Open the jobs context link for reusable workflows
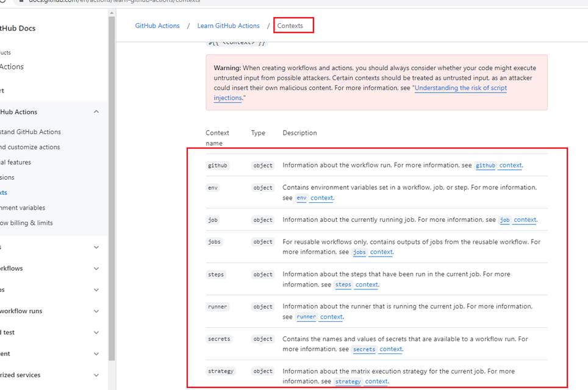Screen dimensions: 588x390 (373, 252)
